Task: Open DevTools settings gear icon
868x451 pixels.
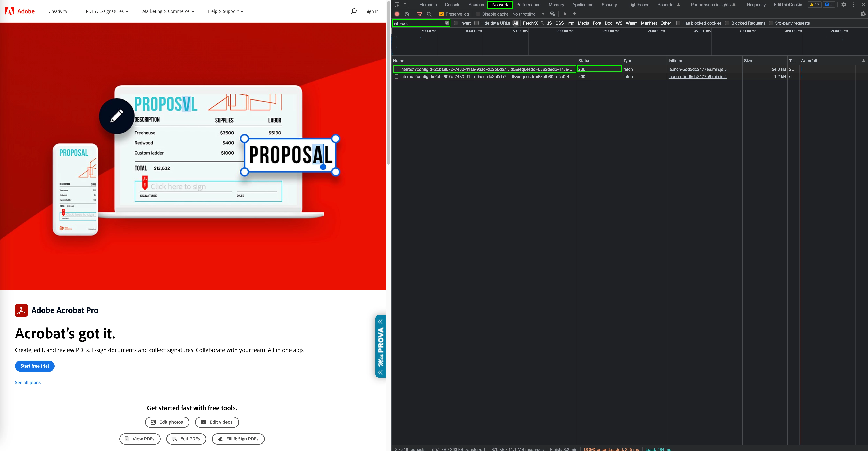Action: (844, 5)
